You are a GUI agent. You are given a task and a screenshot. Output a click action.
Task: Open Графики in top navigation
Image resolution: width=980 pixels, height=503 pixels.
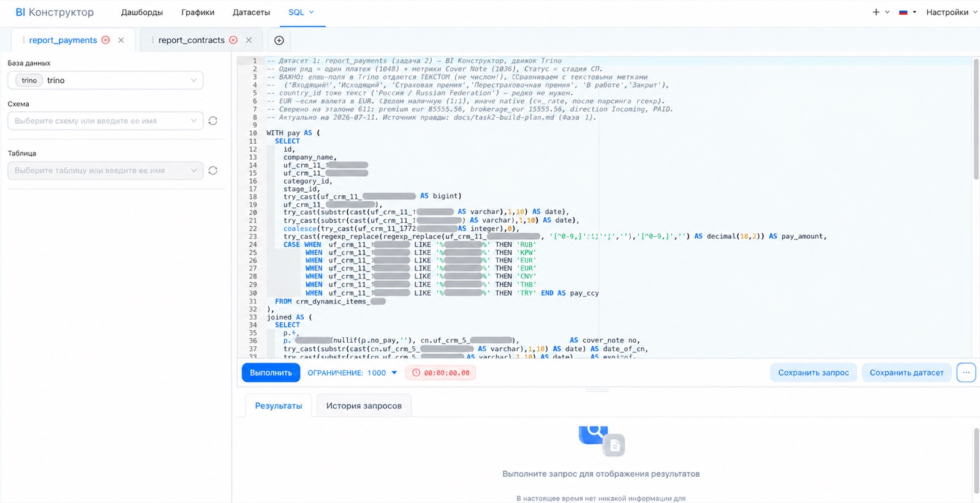pos(198,12)
